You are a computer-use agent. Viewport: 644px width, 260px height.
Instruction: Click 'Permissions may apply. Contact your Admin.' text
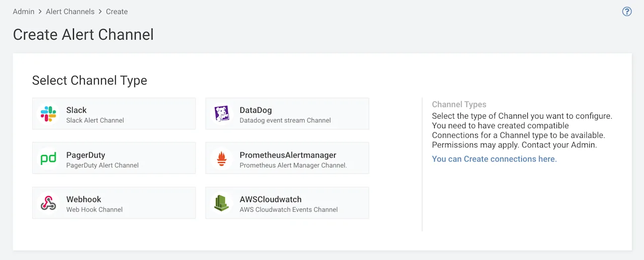pos(514,145)
